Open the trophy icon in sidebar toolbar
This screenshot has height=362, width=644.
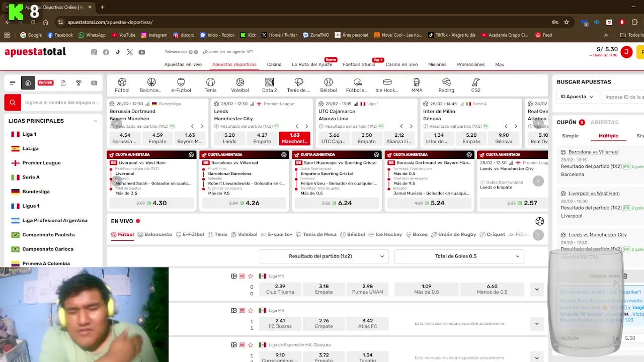[78, 83]
